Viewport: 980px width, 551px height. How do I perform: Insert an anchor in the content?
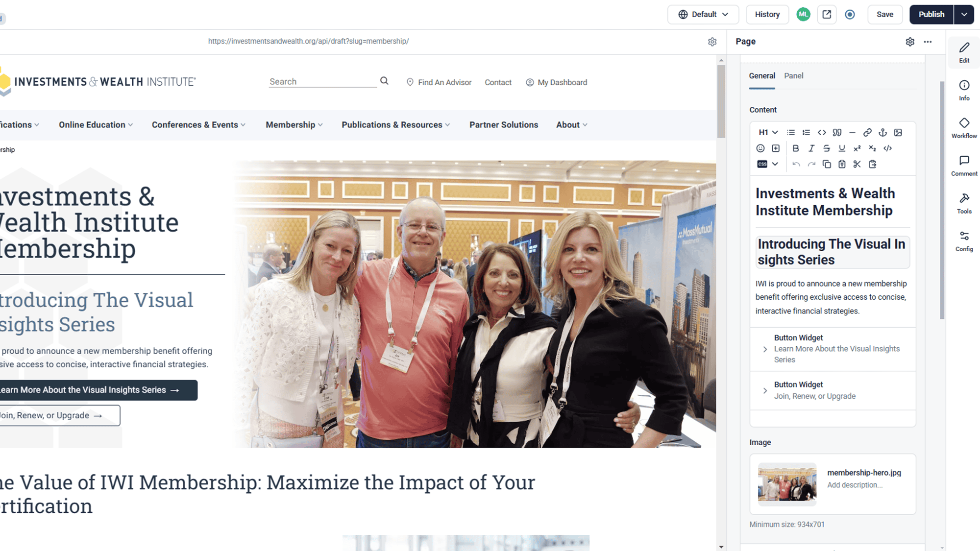click(882, 132)
